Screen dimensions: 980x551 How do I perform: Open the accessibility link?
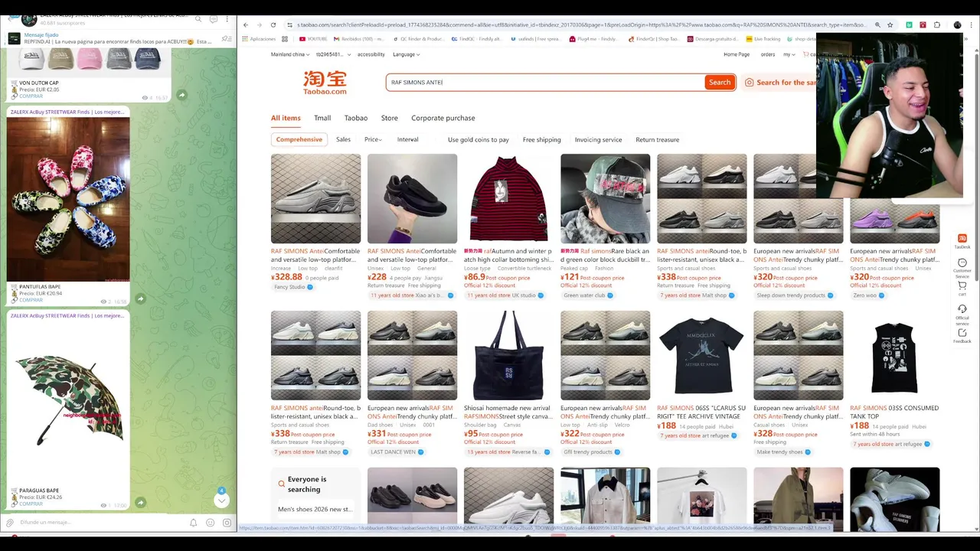click(371, 54)
